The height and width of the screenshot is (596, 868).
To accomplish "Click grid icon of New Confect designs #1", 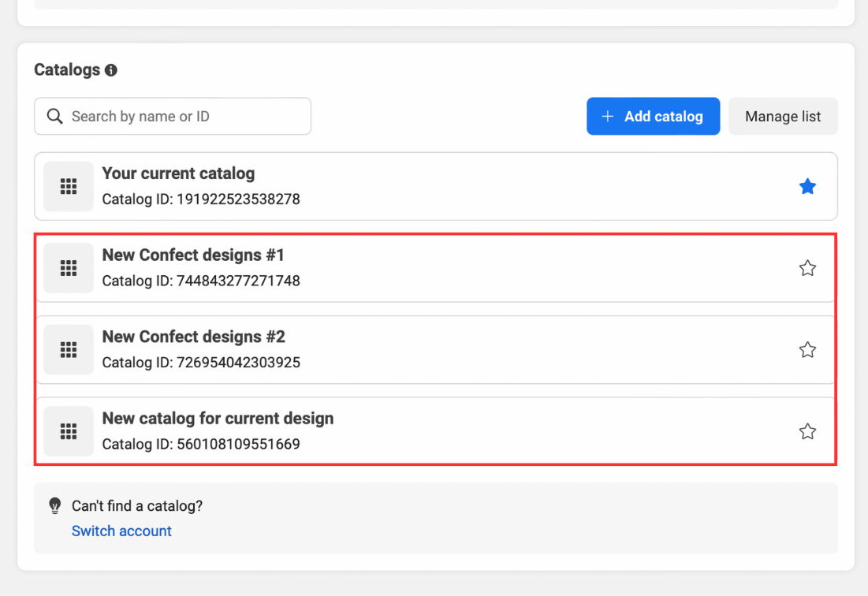I will [69, 268].
